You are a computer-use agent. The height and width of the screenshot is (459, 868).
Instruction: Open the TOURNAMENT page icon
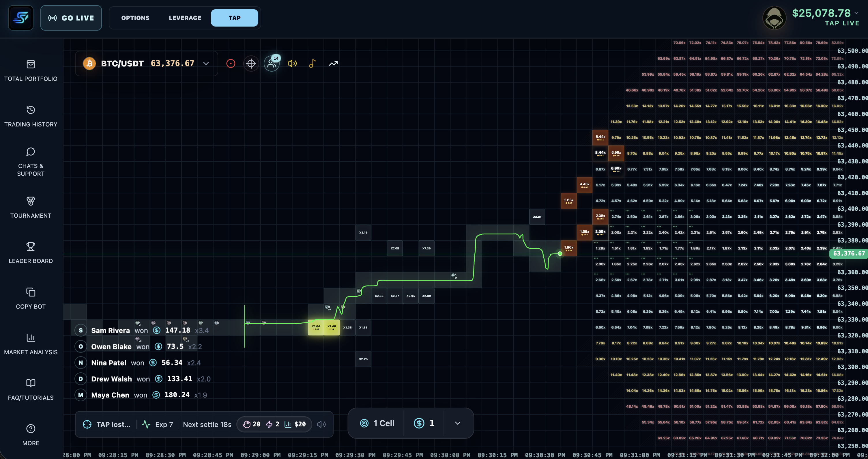coord(31,201)
